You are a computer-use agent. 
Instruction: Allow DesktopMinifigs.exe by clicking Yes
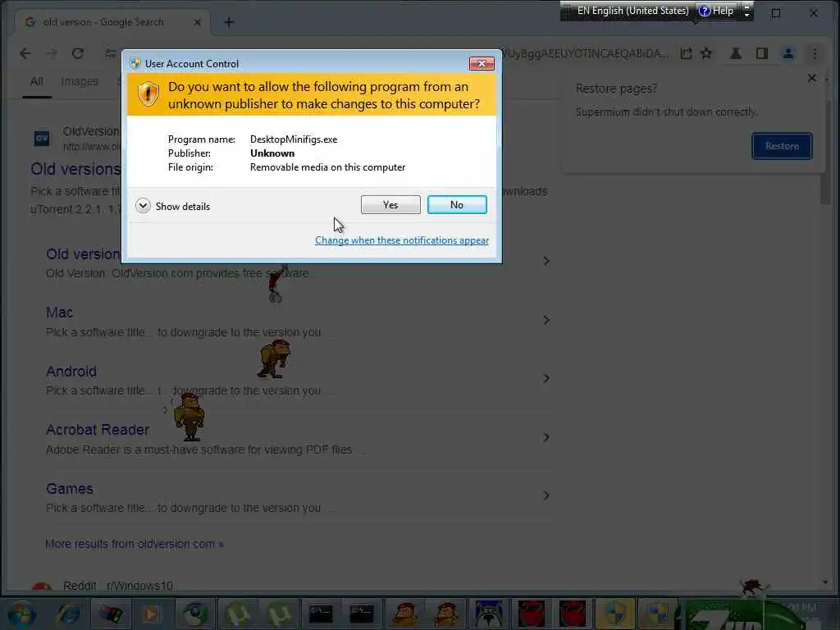(x=390, y=204)
